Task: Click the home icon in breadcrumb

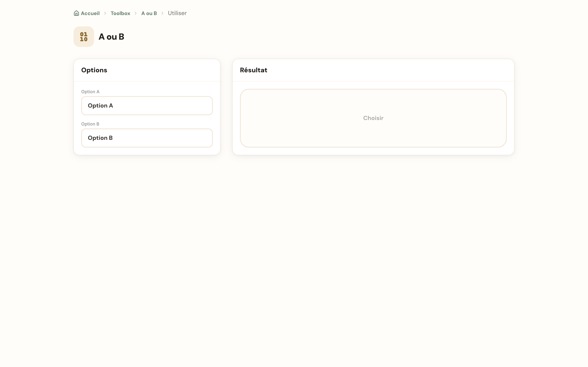Action: point(76,13)
